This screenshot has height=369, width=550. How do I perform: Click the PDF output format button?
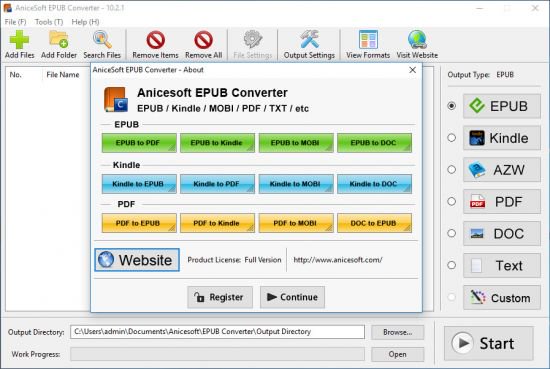[x=502, y=202]
